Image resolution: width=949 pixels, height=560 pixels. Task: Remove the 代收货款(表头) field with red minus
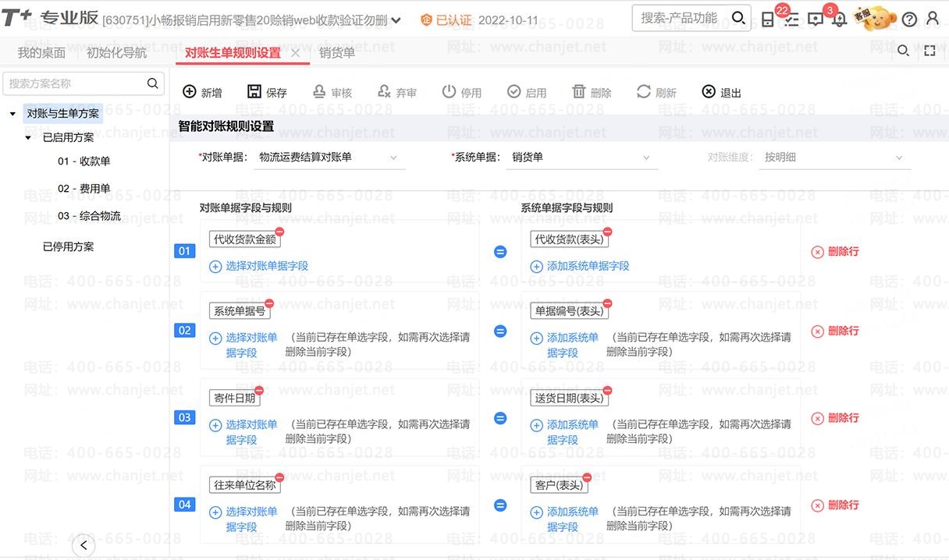coord(607,232)
